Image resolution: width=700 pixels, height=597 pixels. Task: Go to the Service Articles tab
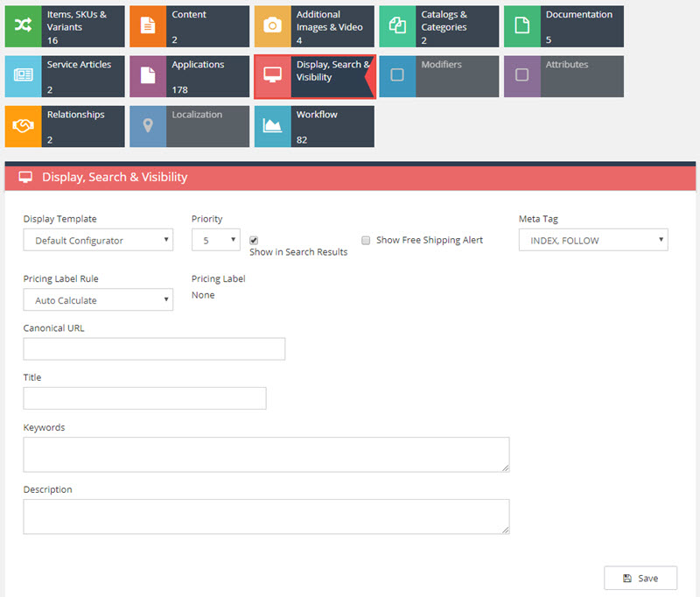pyautogui.click(x=65, y=76)
